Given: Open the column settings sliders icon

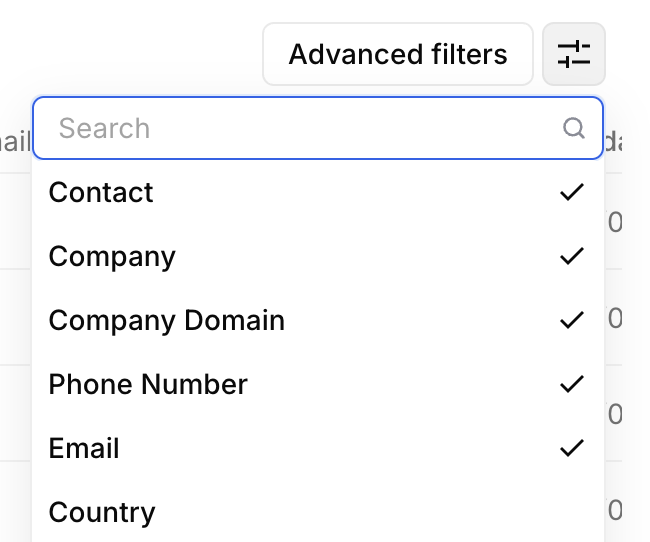Looking at the screenshot, I should pyautogui.click(x=574, y=54).
